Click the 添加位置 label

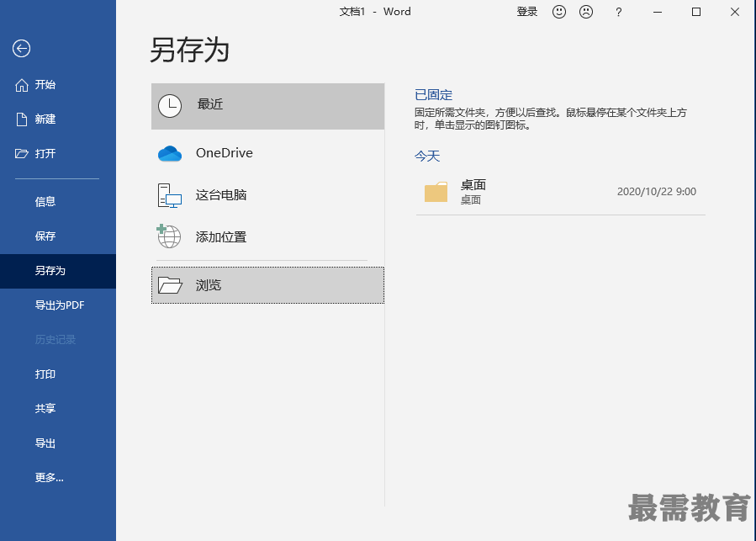coord(221,237)
